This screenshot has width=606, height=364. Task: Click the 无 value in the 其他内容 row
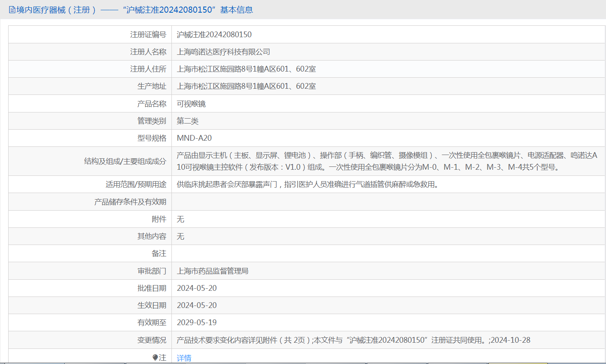(x=180, y=236)
